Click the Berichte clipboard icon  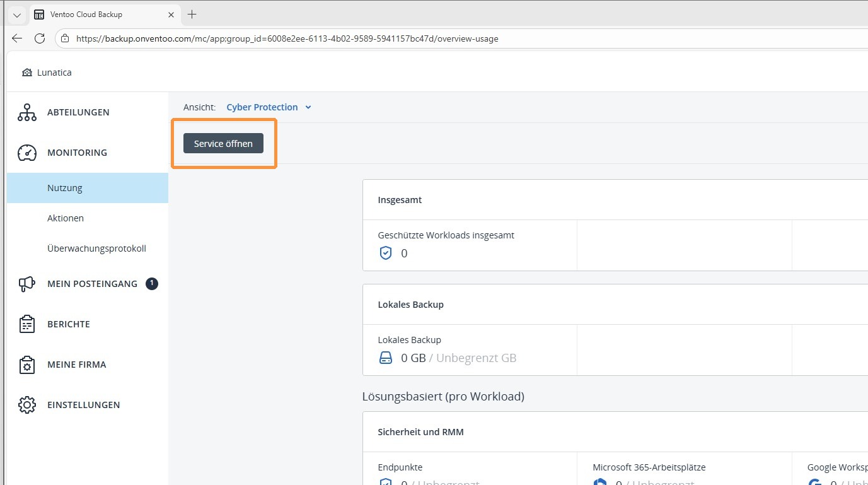(x=27, y=324)
